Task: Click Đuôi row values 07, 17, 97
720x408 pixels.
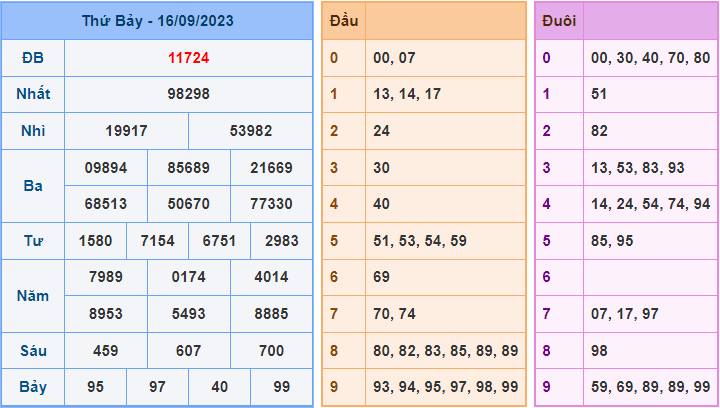Action: pyautogui.click(x=625, y=314)
